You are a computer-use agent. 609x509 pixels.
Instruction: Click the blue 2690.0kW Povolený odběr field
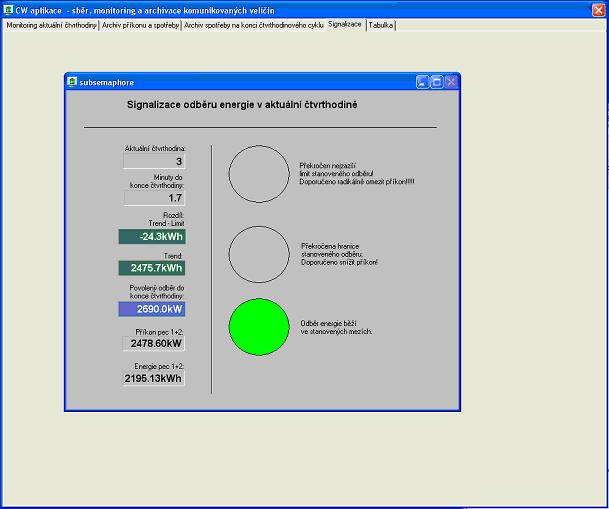click(152, 309)
